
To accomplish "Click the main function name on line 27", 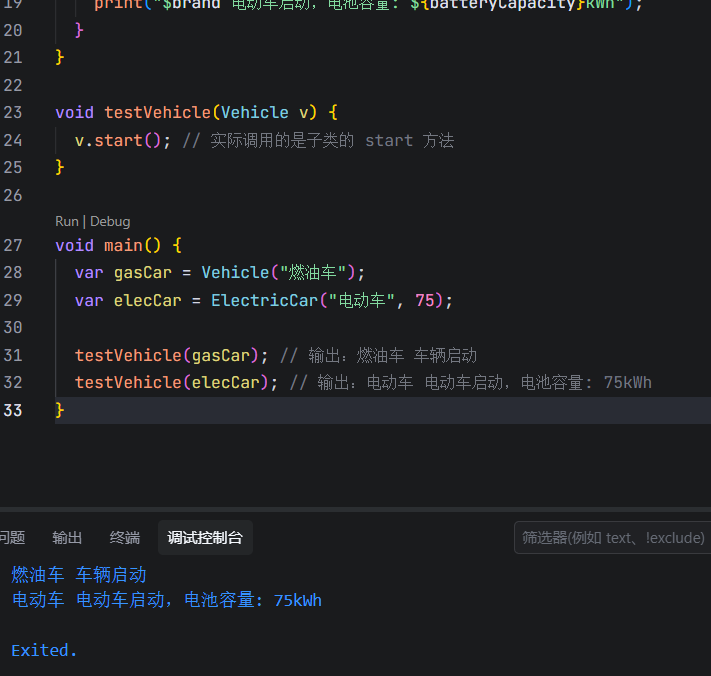I will click(123, 246).
